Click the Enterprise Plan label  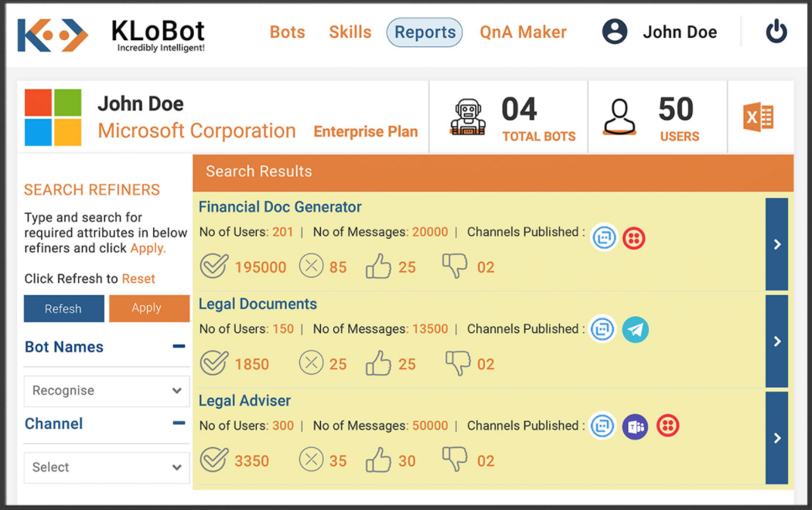click(x=366, y=132)
